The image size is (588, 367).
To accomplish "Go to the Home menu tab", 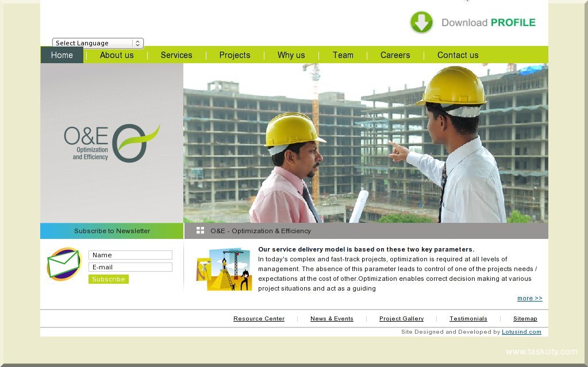I will tap(62, 55).
